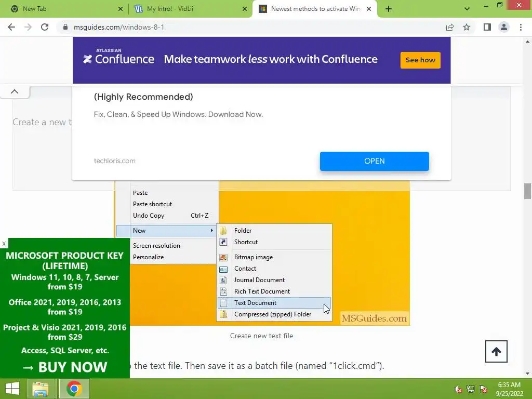Viewport: 532px width, 399px height.
Task: Open the Chrome profile avatar
Action: click(504, 27)
